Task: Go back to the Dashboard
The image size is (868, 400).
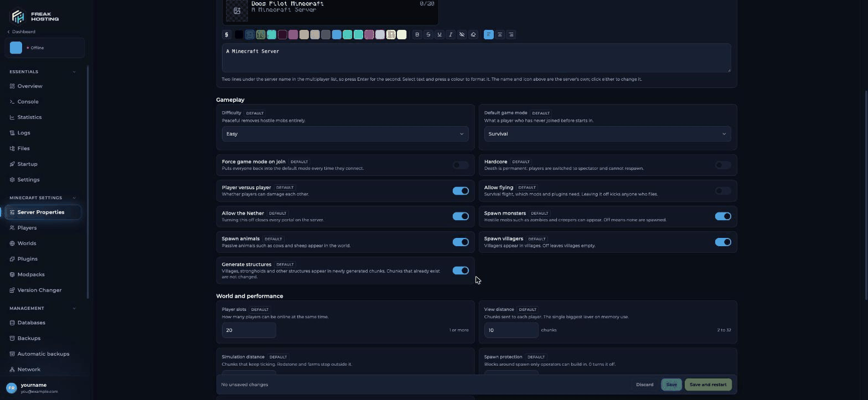Action: click(x=21, y=32)
